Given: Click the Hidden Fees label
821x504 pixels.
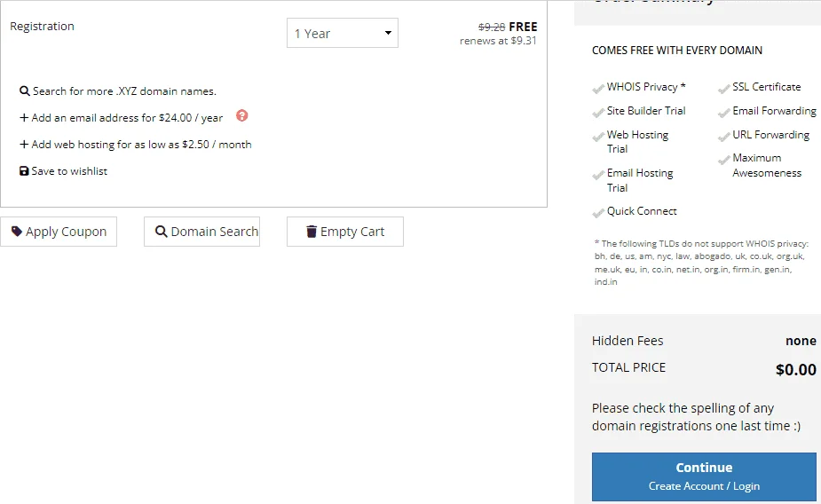Looking at the screenshot, I should pos(628,341).
